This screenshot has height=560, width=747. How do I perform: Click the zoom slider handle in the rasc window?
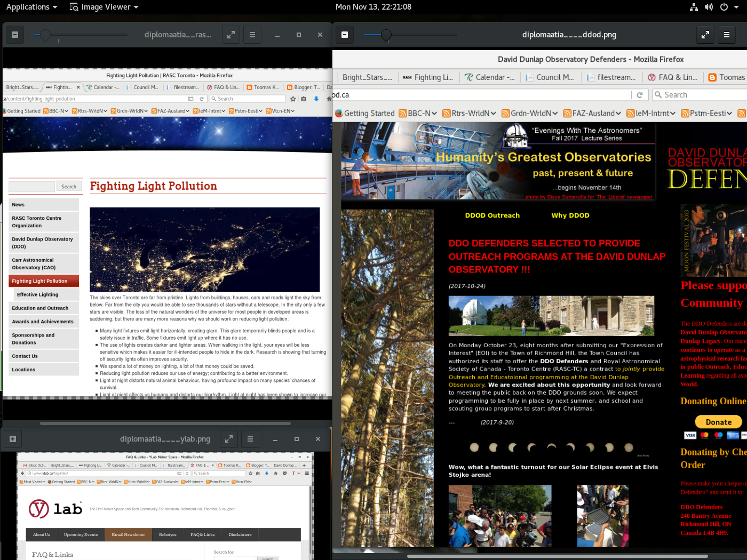[46, 35]
